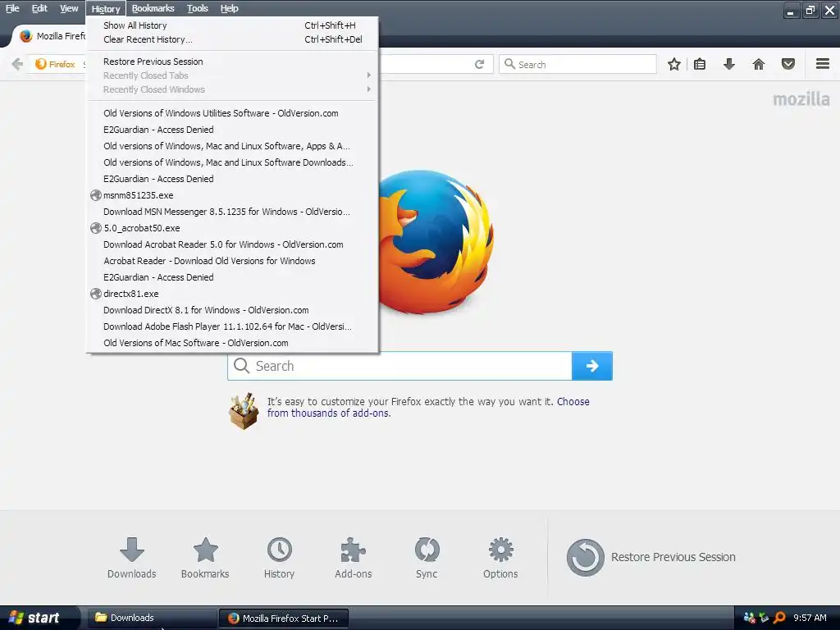Open History shortcut with the clock icon

coord(279,558)
